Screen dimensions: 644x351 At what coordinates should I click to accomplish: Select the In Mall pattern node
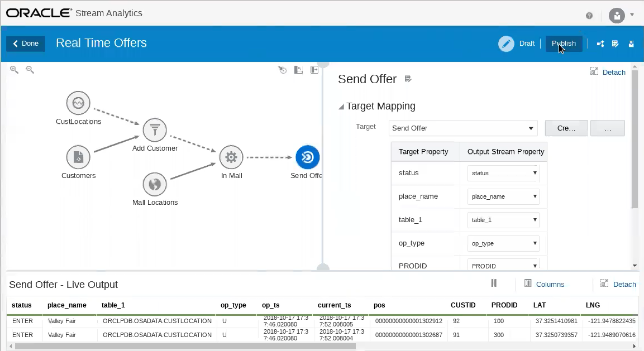(x=231, y=157)
